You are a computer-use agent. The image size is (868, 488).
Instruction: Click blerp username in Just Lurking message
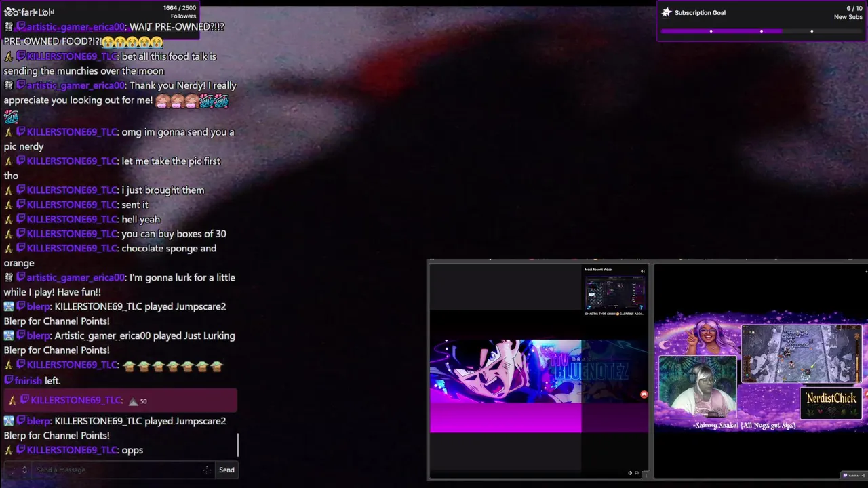pos(39,335)
